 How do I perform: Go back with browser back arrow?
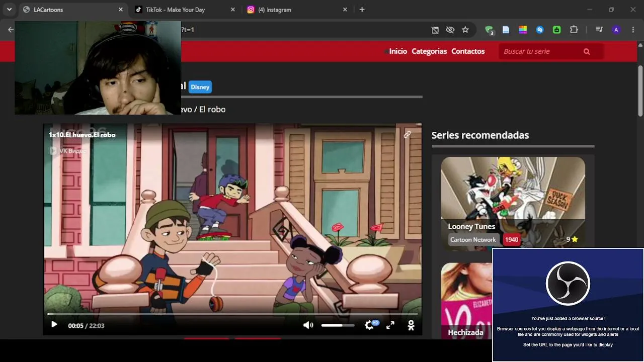click(10, 30)
